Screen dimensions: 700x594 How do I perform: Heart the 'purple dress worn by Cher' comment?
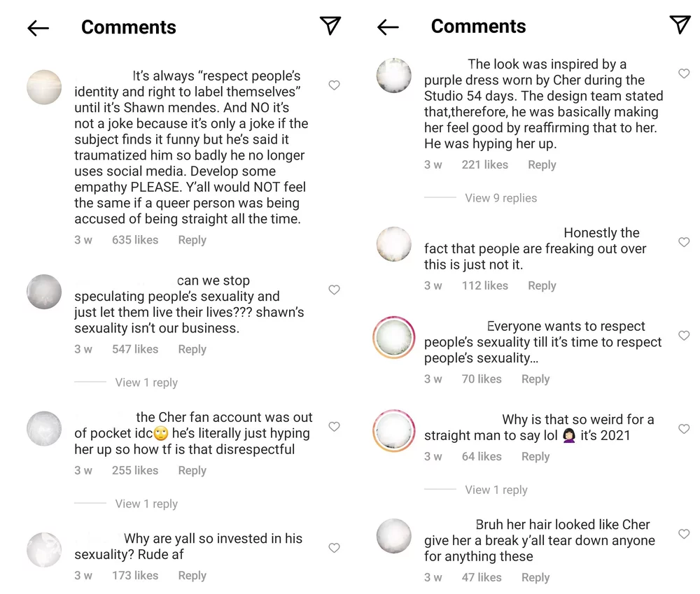point(684,73)
